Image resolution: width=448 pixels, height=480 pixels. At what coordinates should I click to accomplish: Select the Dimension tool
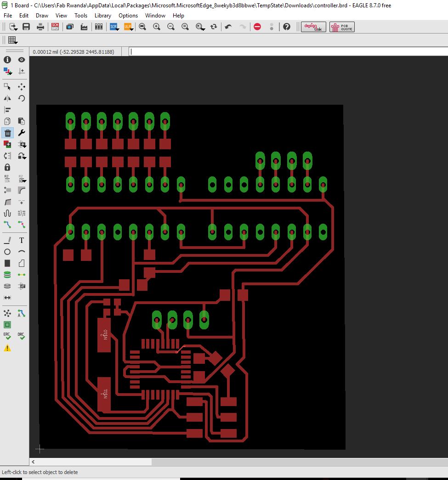[x=7, y=298]
